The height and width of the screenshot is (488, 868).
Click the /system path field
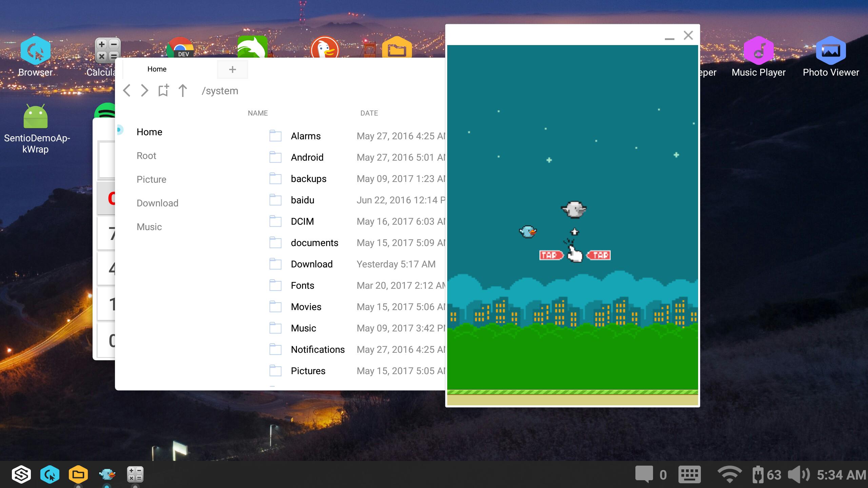[x=220, y=91]
